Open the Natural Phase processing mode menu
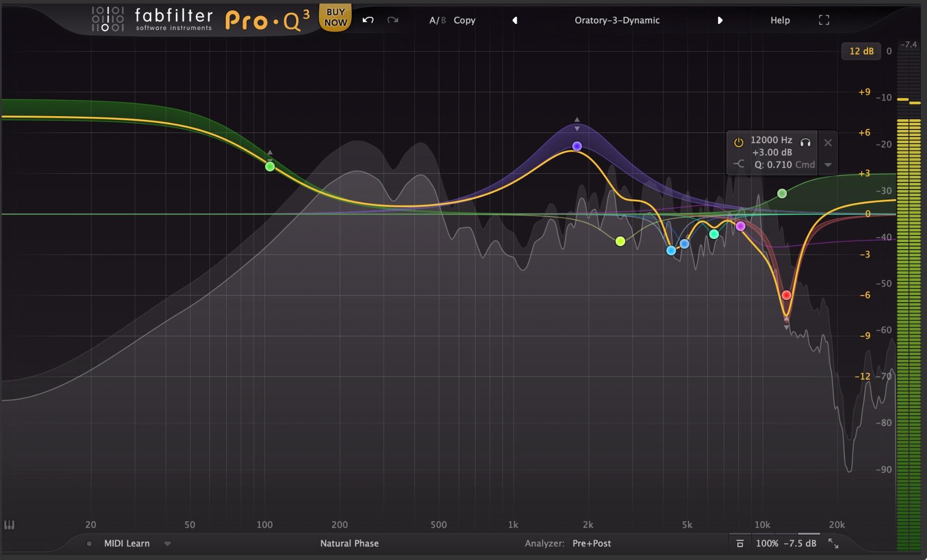The image size is (927, 560). (350, 543)
